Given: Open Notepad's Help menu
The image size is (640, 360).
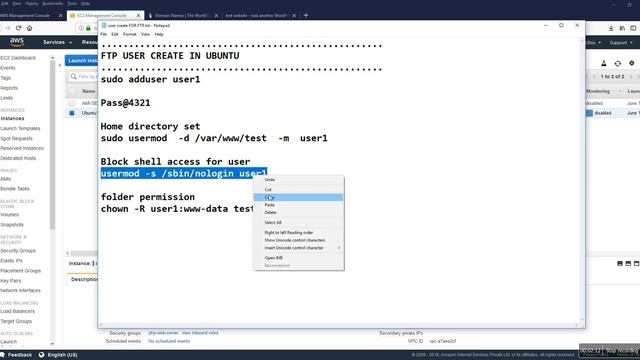Looking at the screenshot, I should (159, 34).
